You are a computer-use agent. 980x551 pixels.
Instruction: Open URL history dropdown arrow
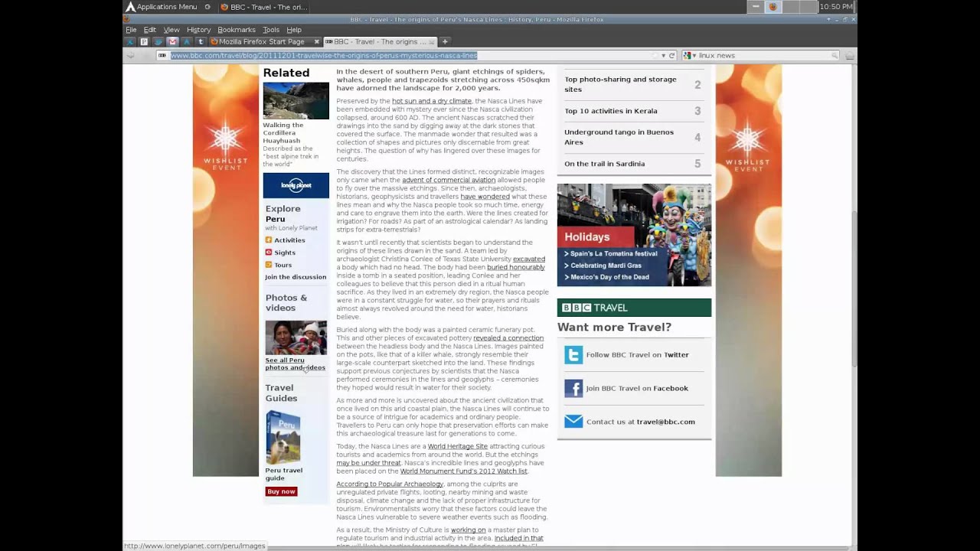(663, 55)
